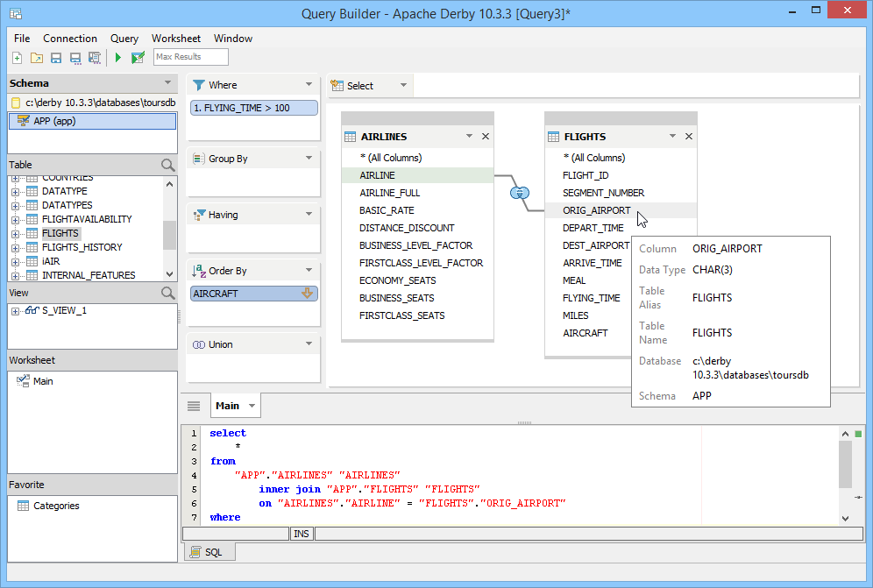Save the current query with the disk icon
Viewport: 873px width, 588px height.
pyautogui.click(x=56, y=57)
